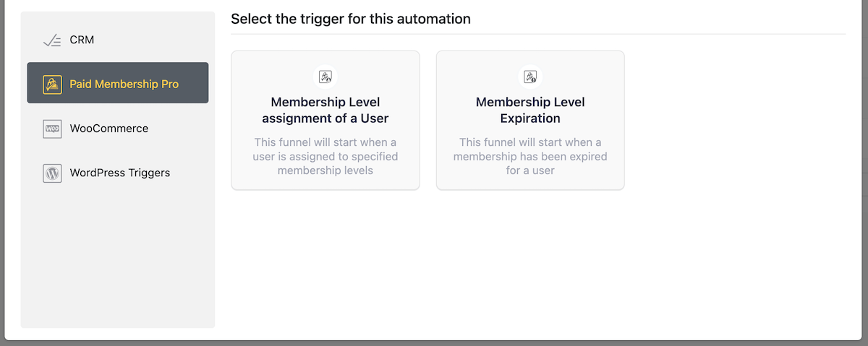Image resolution: width=868 pixels, height=346 pixels.
Task: Switch to WooCommerce triggers
Action: [118, 129]
